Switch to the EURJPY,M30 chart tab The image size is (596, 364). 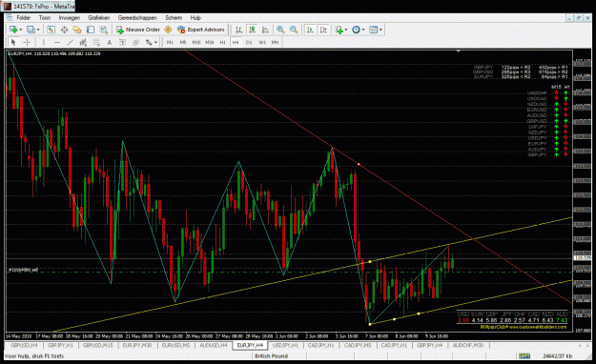pyautogui.click(x=136, y=345)
